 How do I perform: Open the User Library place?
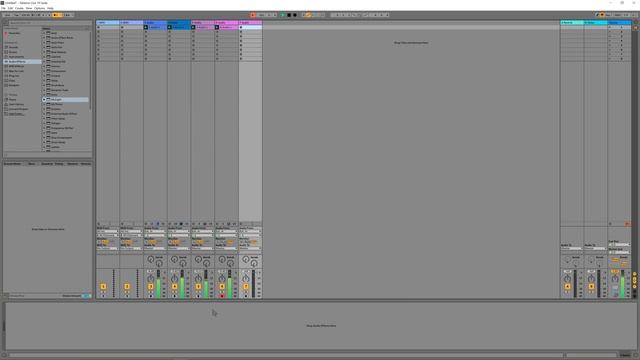click(x=16, y=104)
